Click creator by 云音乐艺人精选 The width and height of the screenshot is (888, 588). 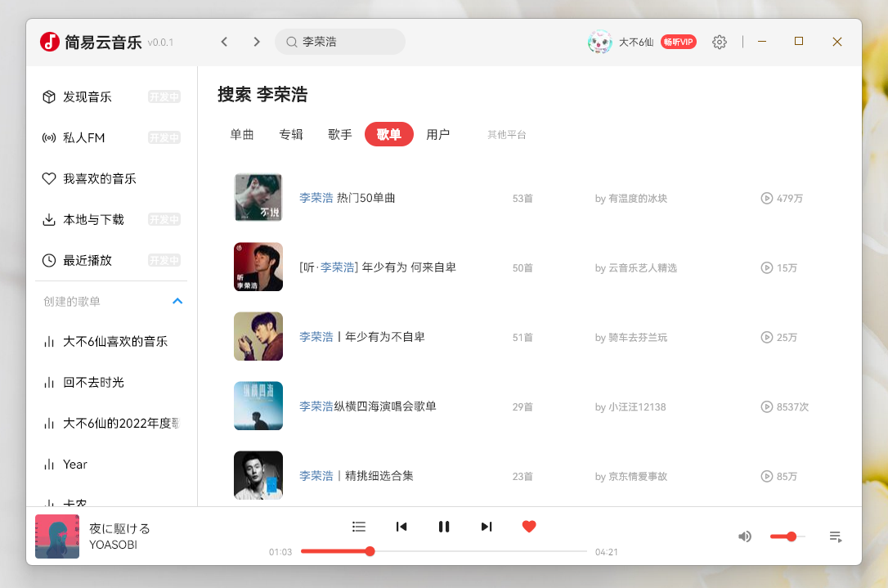pyautogui.click(x=636, y=268)
